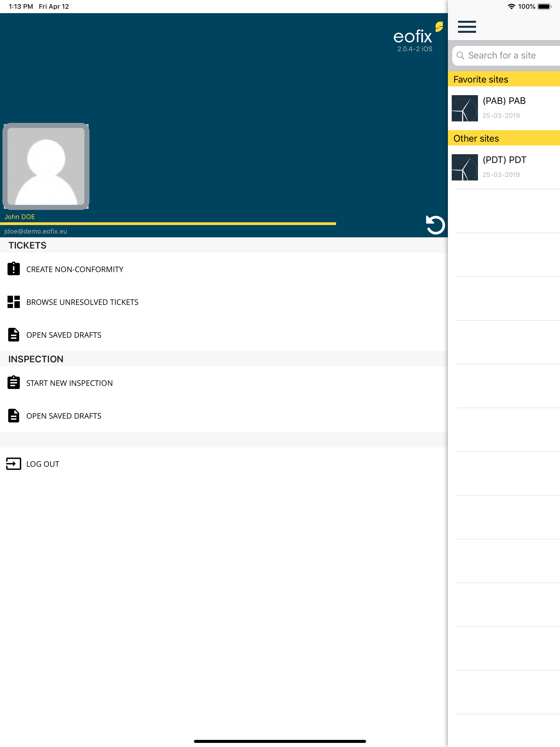Screen dimensions: 560x747
Task: Click the search magnifier icon
Action: 460,56
